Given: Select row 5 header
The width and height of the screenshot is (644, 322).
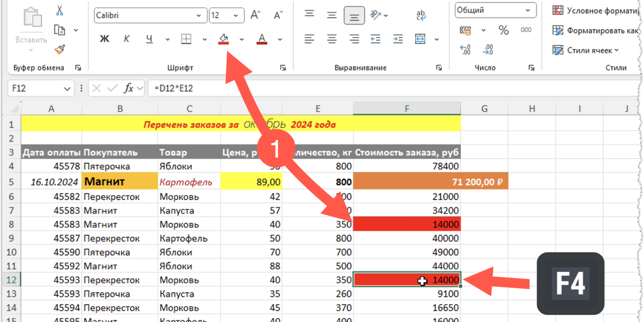Looking at the screenshot, I should (x=11, y=181).
